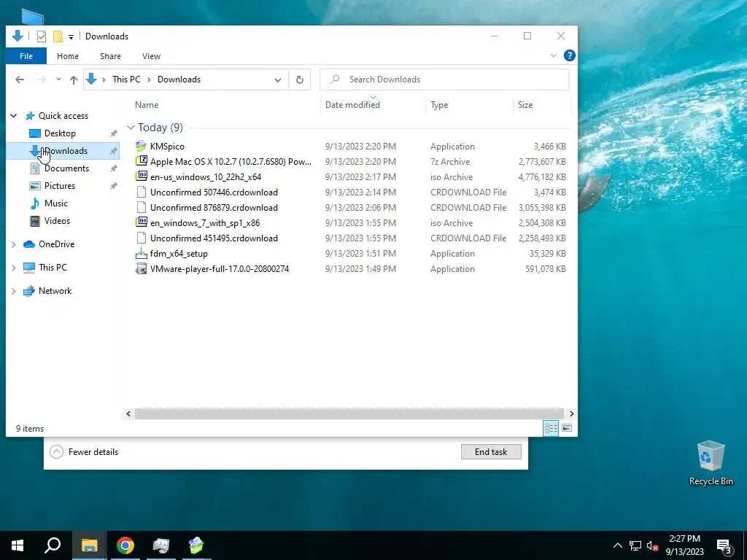Select Unconfirmed 451495.crdownload file icon

pos(141,238)
